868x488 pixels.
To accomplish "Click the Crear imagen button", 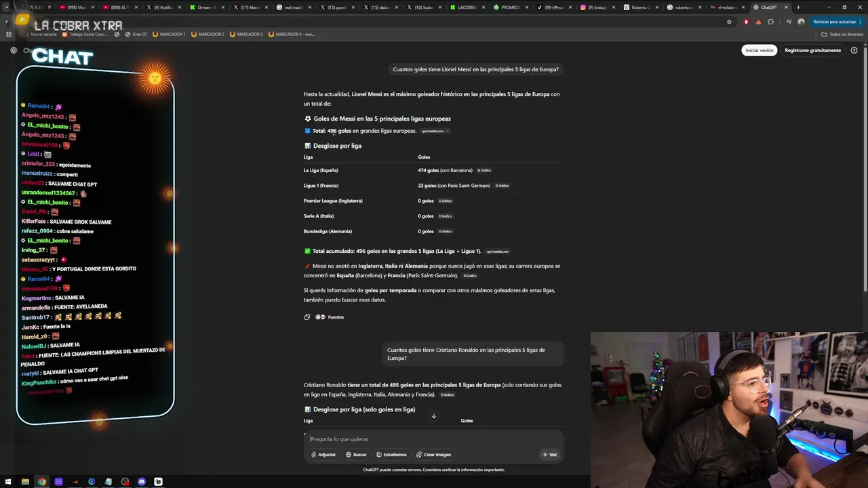I will 433,455.
